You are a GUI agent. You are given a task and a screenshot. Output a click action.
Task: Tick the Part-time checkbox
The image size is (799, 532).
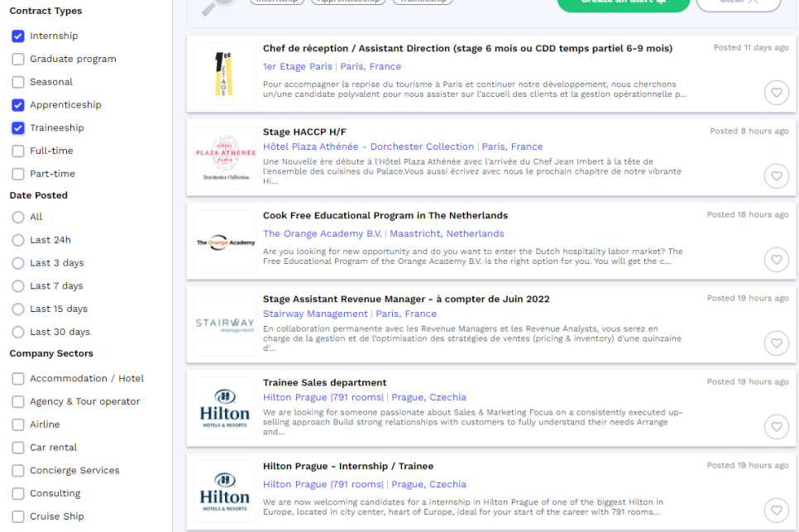point(18,174)
